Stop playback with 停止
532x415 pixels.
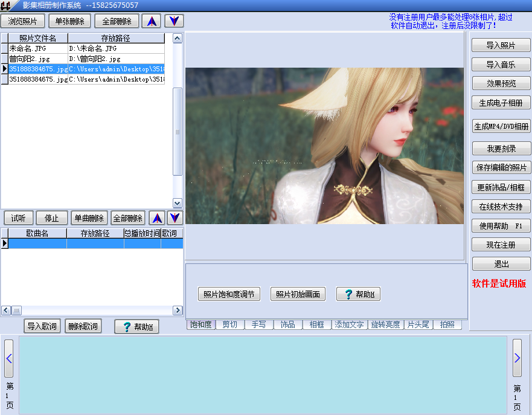click(x=51, y=218)
